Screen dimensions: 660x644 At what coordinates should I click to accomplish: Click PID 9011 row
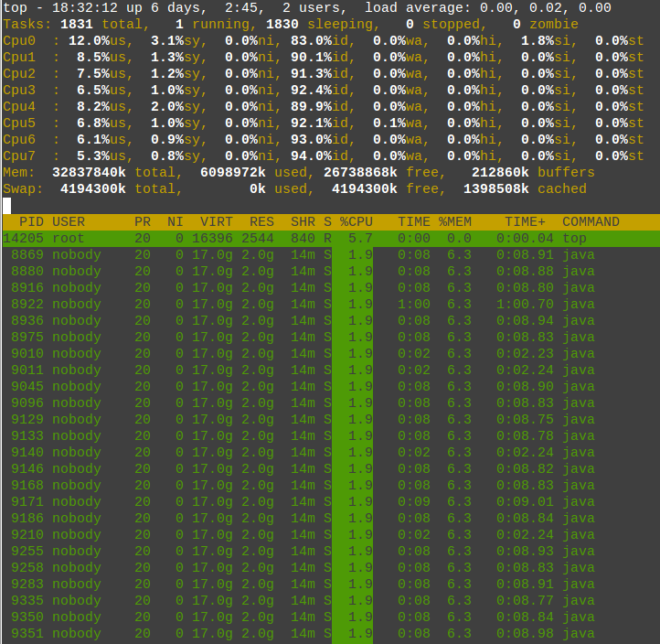coord(330,370)
